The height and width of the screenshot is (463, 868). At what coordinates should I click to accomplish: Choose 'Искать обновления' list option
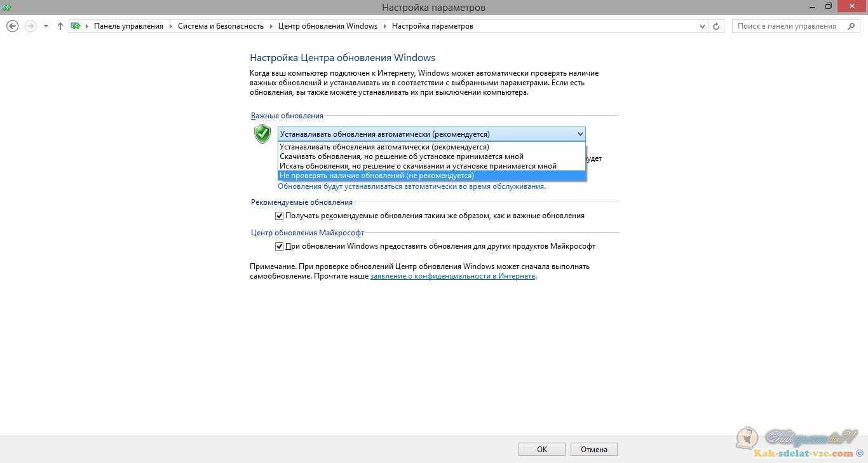click(x=432, y=166)
